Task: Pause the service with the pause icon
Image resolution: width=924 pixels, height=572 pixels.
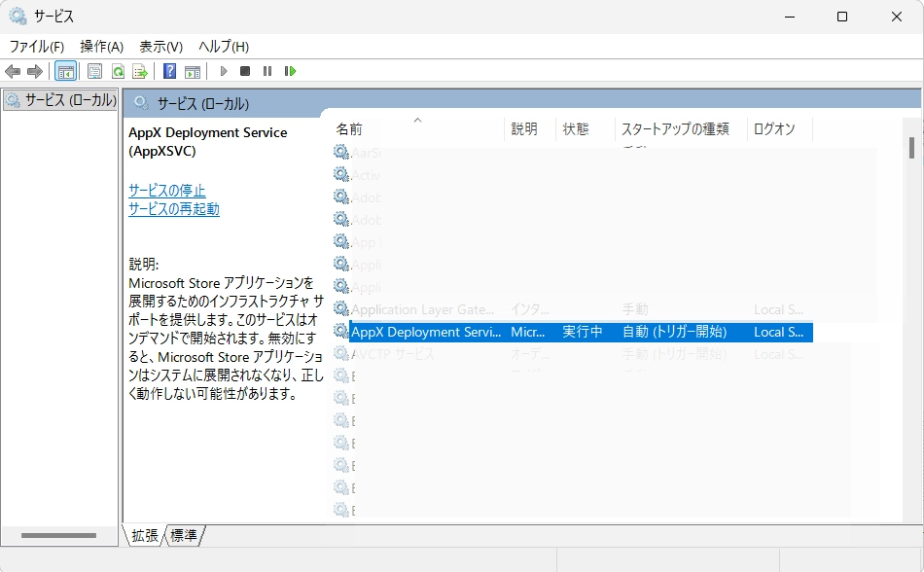Action: pyautogui.click(x=266, y=70)
